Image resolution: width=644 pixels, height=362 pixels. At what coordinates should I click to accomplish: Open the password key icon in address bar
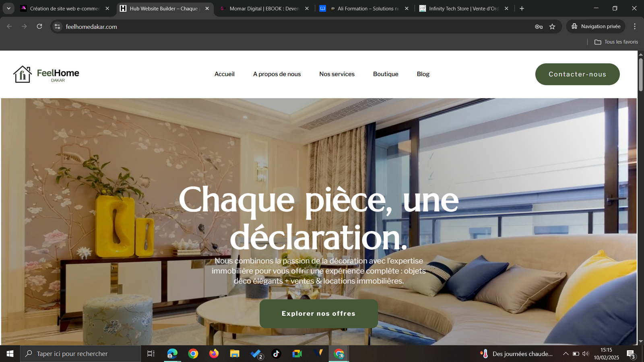[x=539, y=27]
